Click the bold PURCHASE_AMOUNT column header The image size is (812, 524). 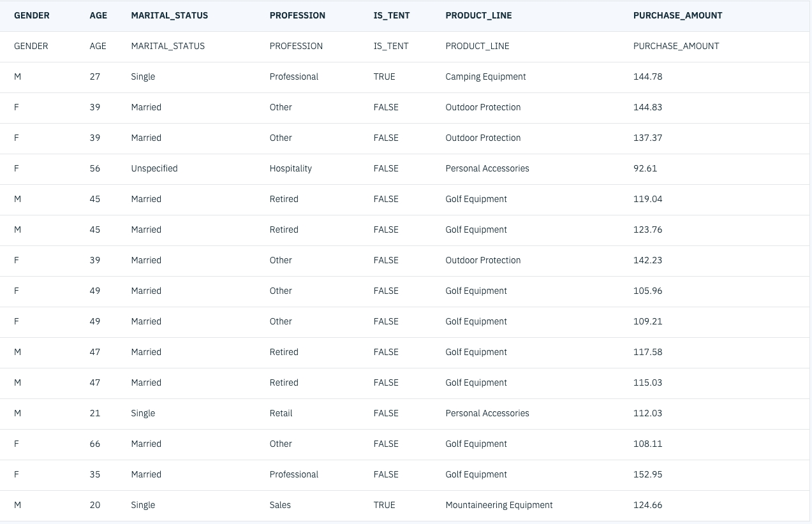coord(677,15)
